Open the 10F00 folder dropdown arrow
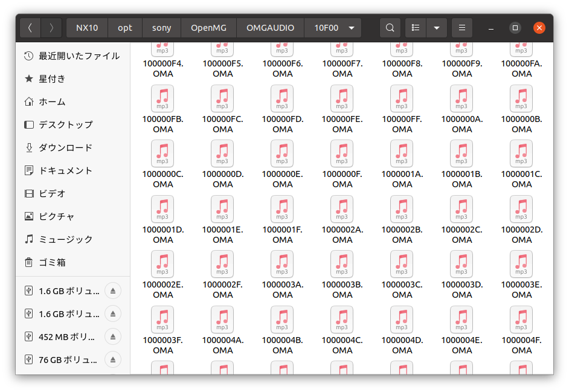 (x=352, y=28)
